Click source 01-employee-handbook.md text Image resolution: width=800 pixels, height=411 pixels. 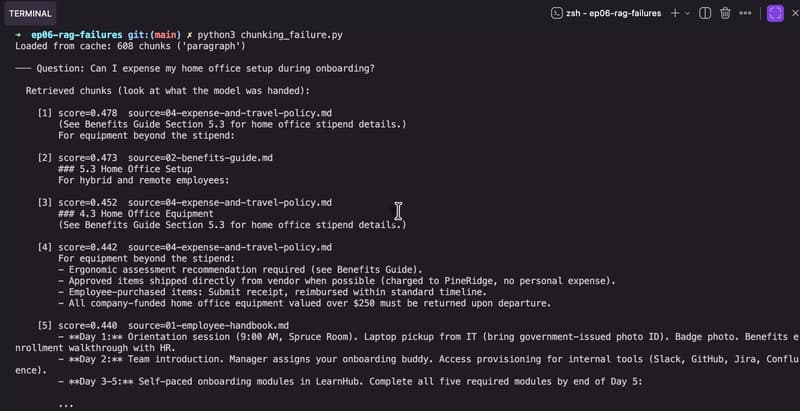(209, 325)
